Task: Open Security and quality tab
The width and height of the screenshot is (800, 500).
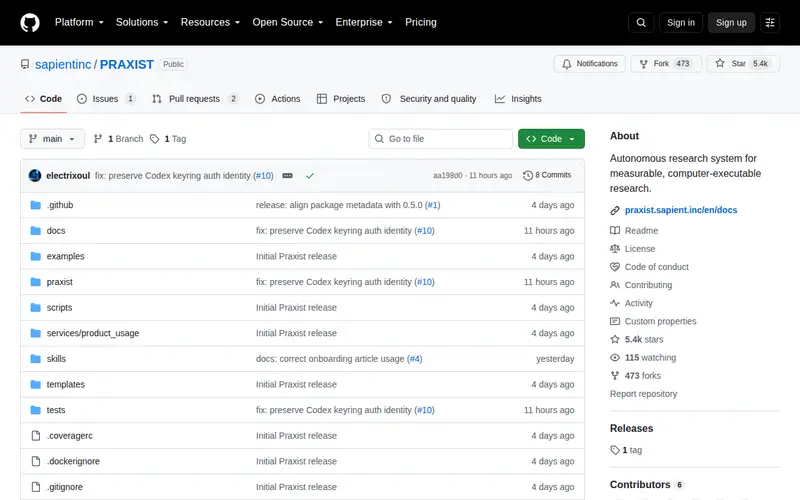Action: click(x=429, y=99)
